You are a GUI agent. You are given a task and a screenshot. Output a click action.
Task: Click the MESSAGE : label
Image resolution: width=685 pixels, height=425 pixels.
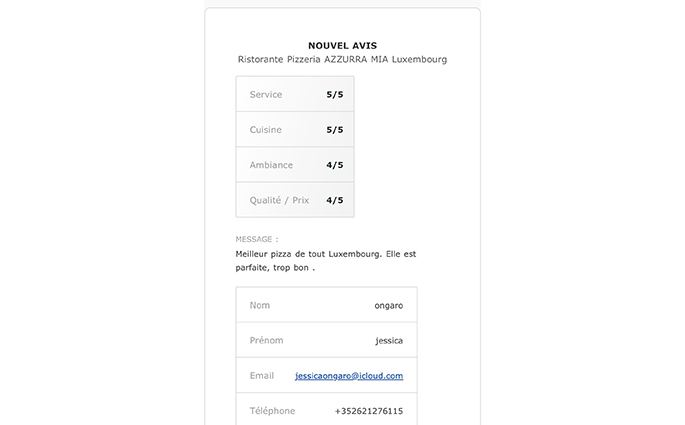[x=257, y=239]
